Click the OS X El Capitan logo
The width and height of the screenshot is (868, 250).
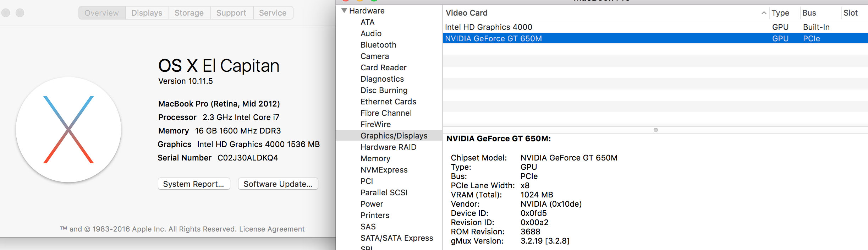coord(68,130)
